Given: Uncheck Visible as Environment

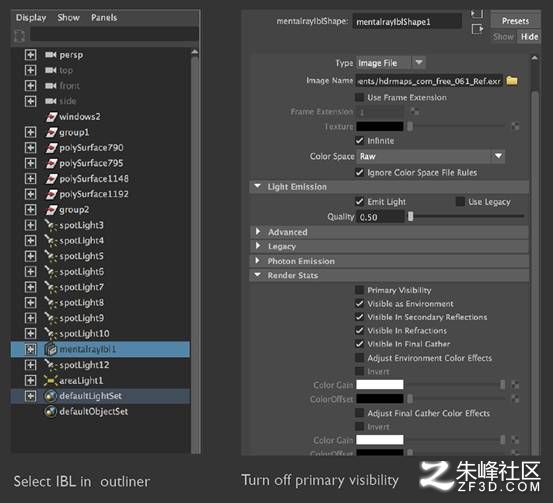Looking at the screenshot, I should coord(359,304).
